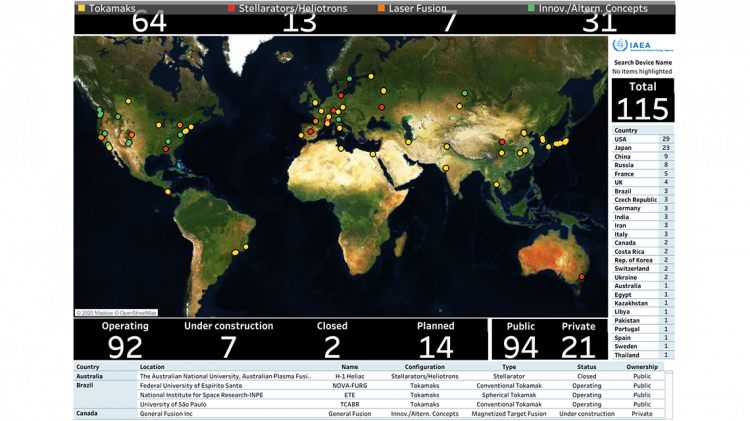Click the red Stellarators/Heliotrons legend square

point(232,8)
